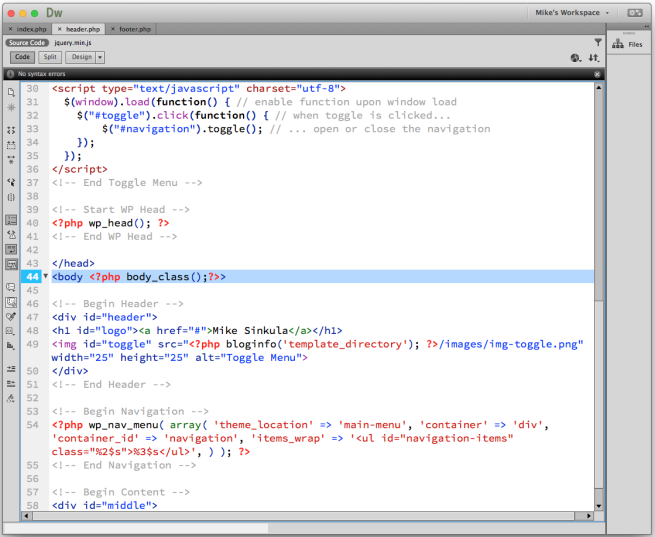Click the wp_head() call on line 40
655x537 pixels.
(x=119, y=223)
